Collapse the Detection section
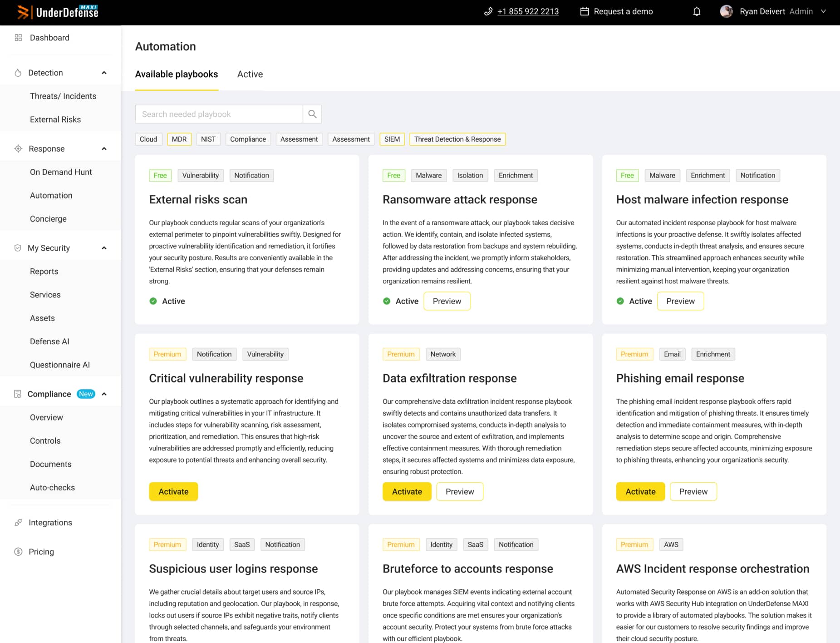 (104, 73)
